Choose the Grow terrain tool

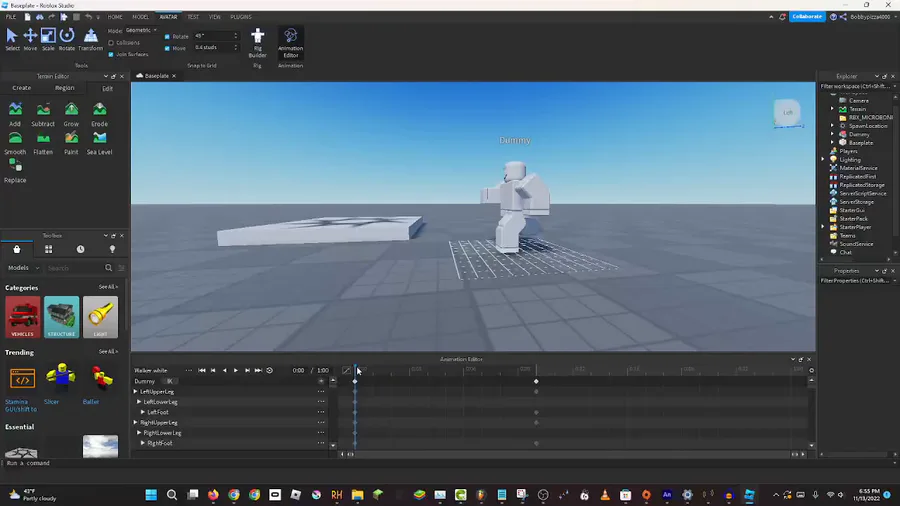(x=71, y=114)
